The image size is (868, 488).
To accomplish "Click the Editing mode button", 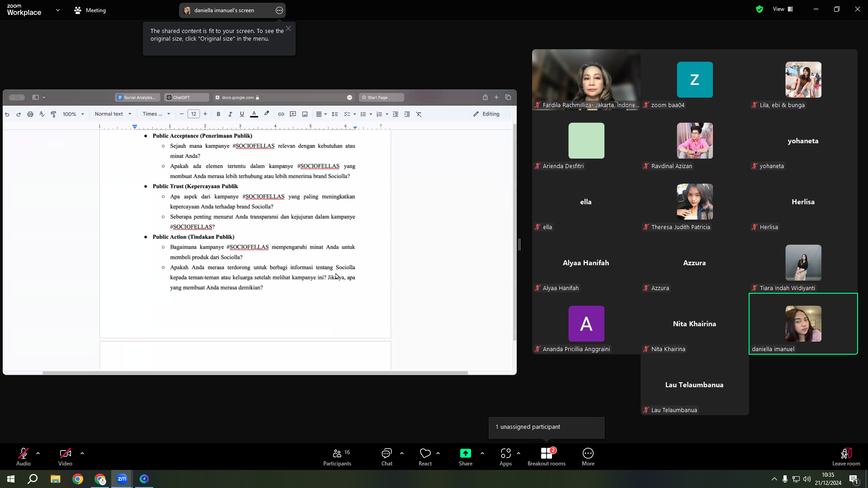I will [486, 114].
